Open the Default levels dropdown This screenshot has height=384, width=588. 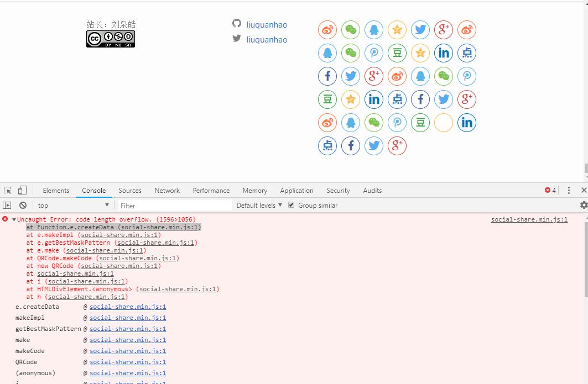pos(259,206)
